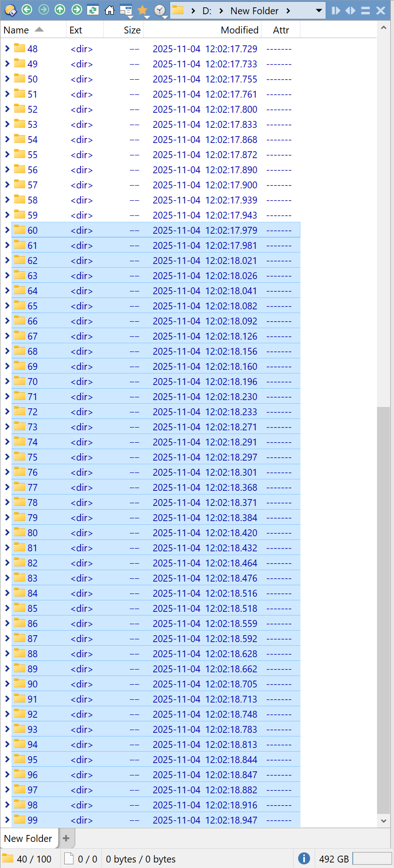
Task: Click the vertical scrollbar thumb
Action: [383, 610]
